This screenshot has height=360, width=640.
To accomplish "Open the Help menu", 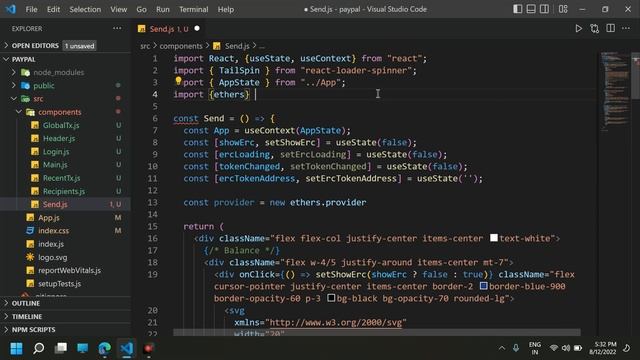I will click(x=226, y=9).
